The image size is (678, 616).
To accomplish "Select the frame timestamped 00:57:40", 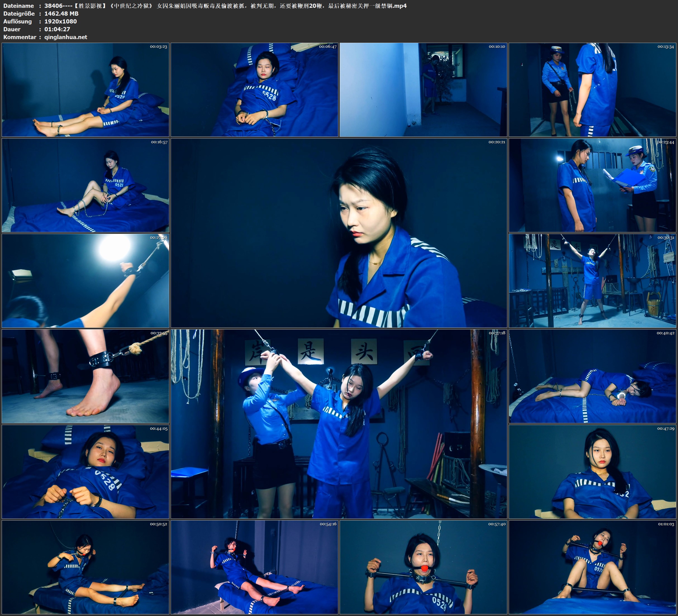I will [x=423, y=567].
